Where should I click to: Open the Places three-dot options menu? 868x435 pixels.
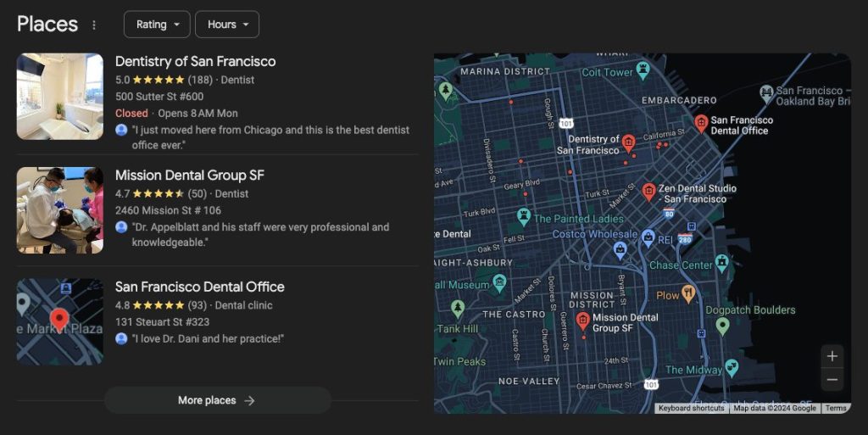click(x=94, y=25)
